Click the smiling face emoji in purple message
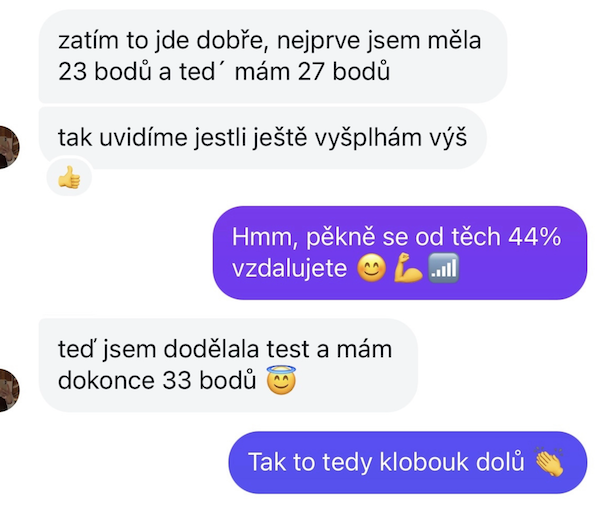This screenshot has width=600, height=505. pos(371,268)
